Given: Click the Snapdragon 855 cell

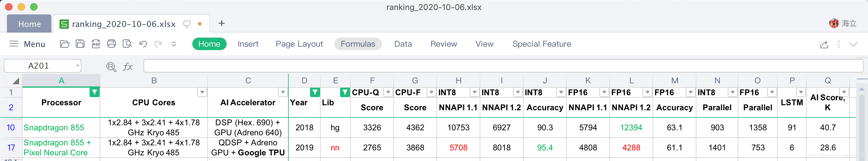Looking at the screenshot, I should [61, 127].
